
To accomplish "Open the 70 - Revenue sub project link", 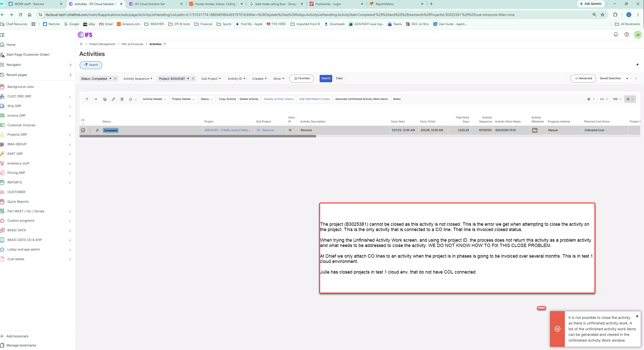I will pyautogui.click(x=265, y=130).
